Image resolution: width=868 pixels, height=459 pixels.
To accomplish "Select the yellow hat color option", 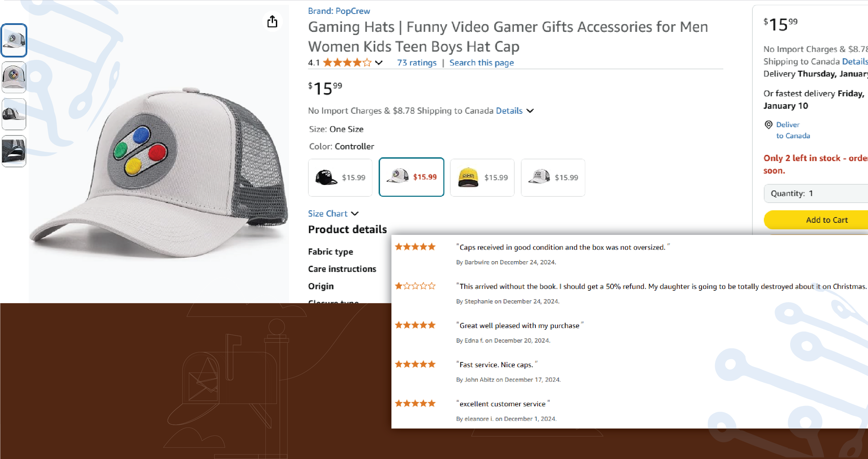I will click(x=482, y=177).
